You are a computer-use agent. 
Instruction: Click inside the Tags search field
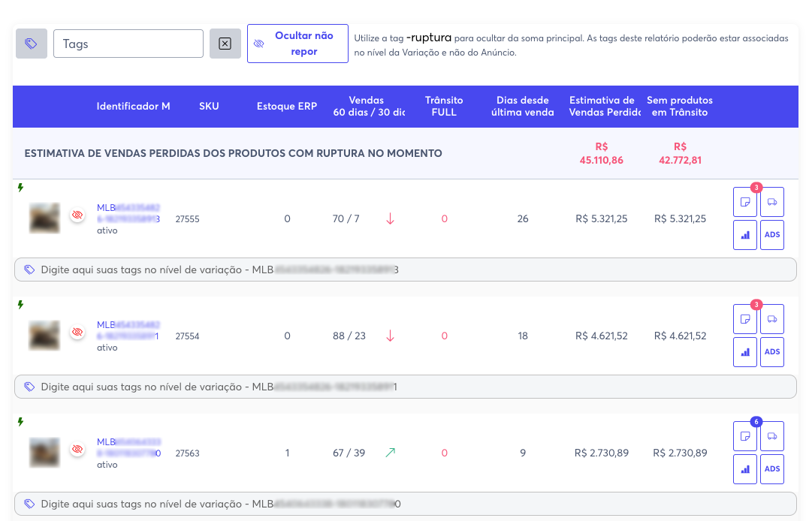(x=128, y=43)
